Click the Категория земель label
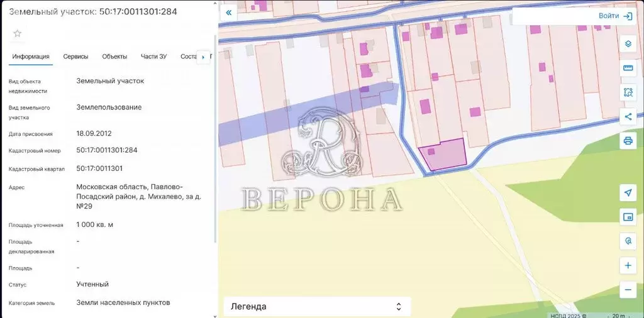 (31, 304)
